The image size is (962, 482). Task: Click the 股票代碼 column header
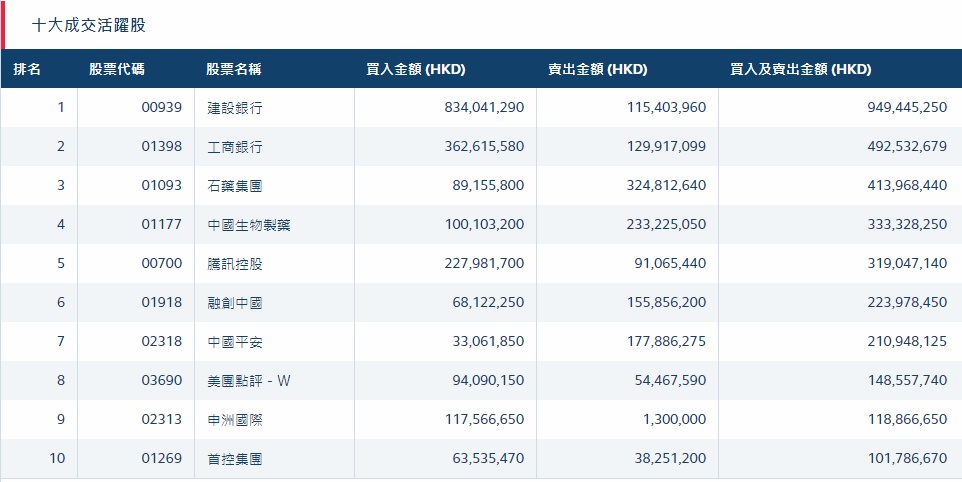(x=116, y=69)
